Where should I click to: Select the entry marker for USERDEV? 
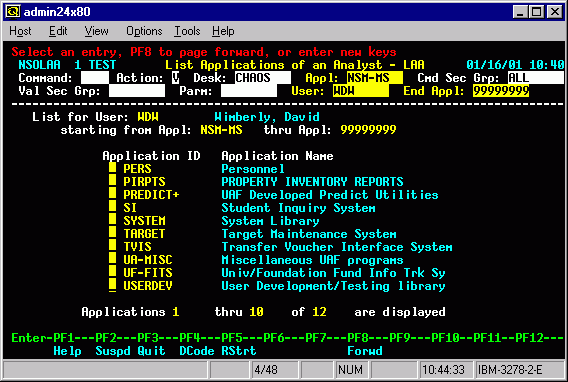(113, 285)
